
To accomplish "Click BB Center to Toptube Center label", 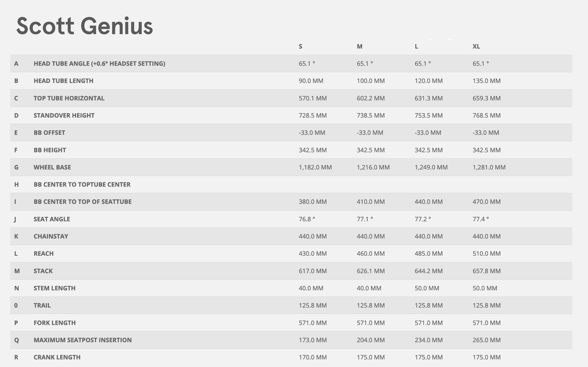I will point(82,184).
